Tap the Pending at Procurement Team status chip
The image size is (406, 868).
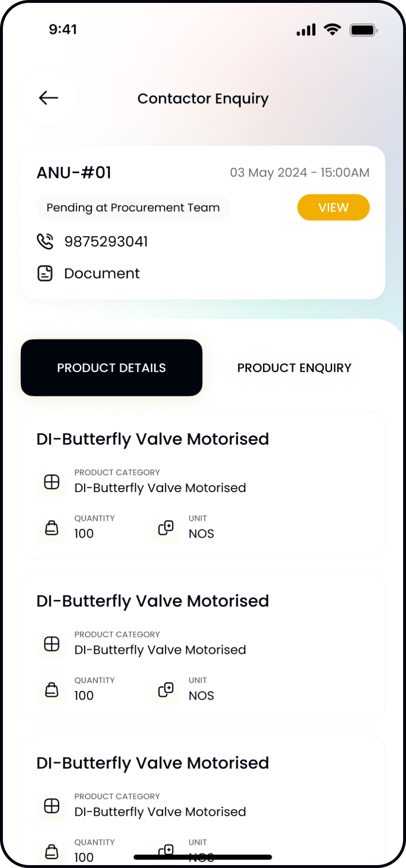coord(133,207)
